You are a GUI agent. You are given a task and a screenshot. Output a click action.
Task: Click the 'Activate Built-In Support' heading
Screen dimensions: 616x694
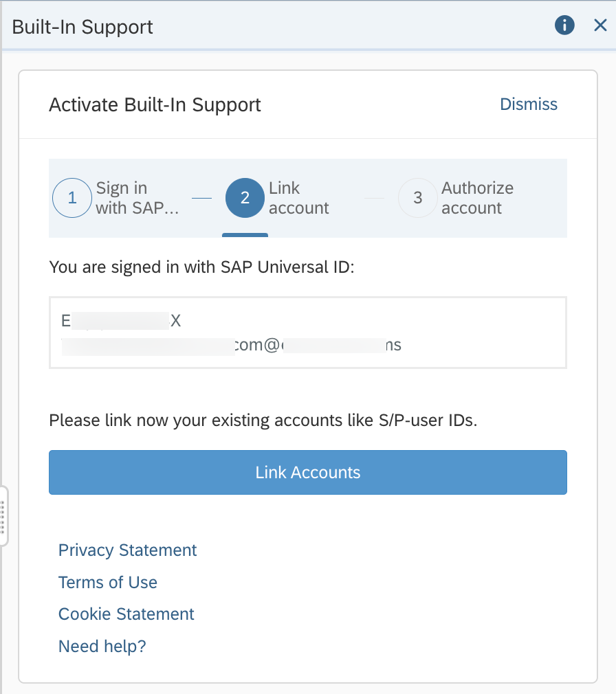[155, 105]
